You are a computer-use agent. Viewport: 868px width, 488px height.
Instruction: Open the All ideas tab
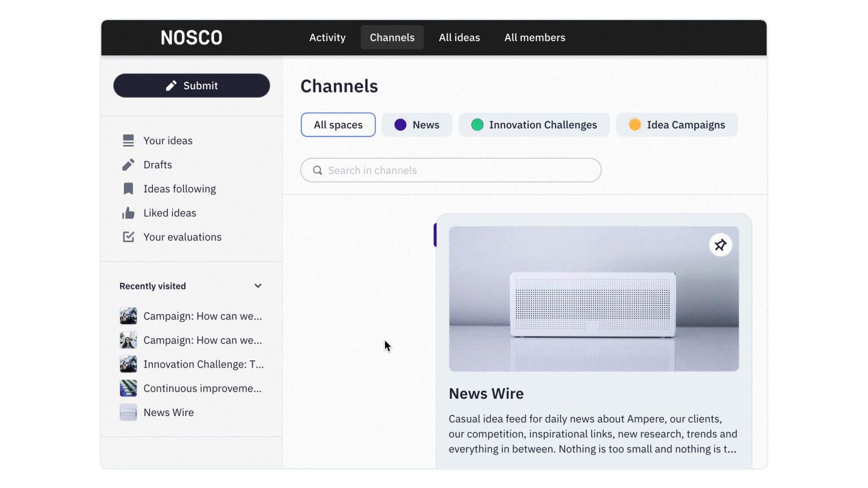click(x=459, y=37)
